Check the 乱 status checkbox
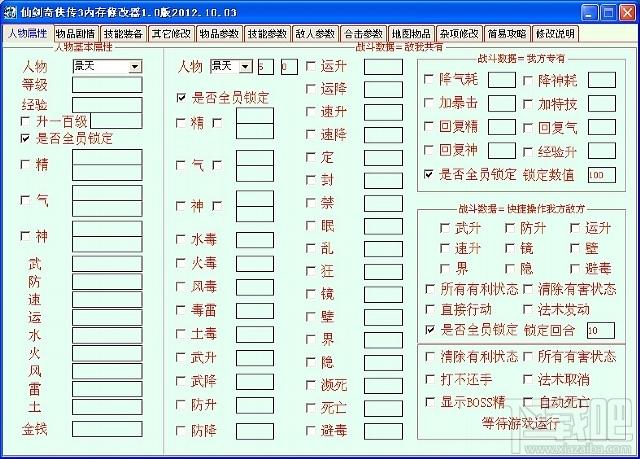The image size is (640, 459). click(311, 248)
